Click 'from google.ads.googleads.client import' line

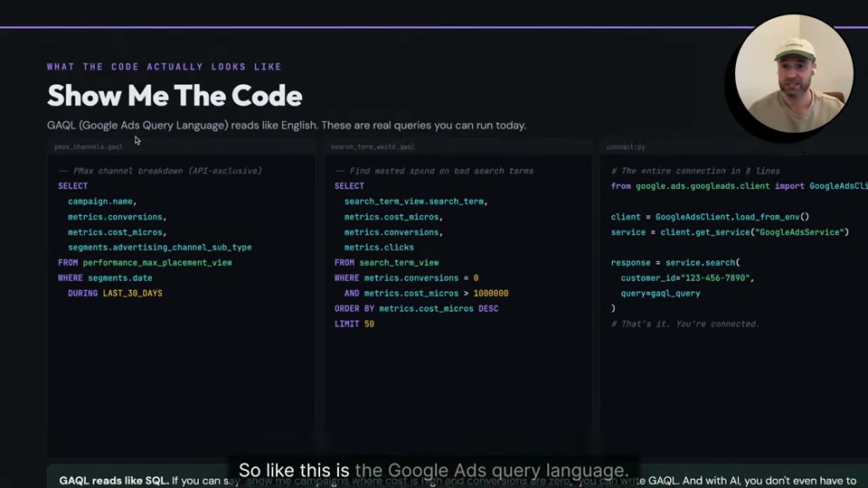739,186
